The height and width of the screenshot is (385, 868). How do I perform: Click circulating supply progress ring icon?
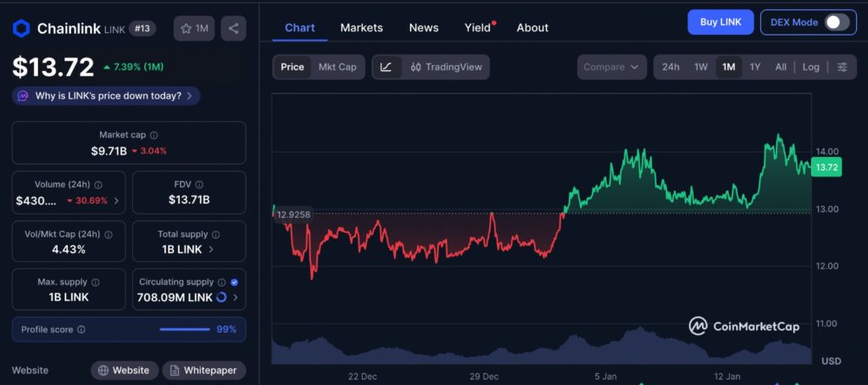(221, 298)
